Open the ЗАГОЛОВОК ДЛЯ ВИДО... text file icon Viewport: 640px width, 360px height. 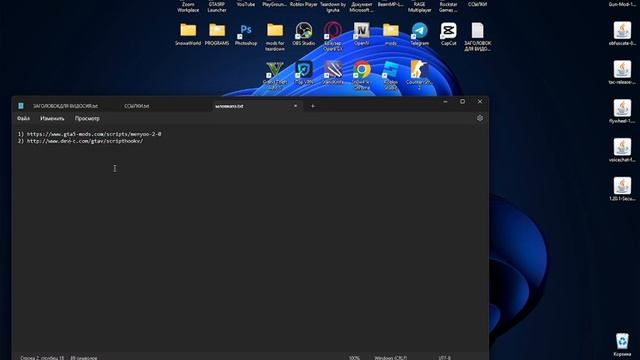pos(478,36)
